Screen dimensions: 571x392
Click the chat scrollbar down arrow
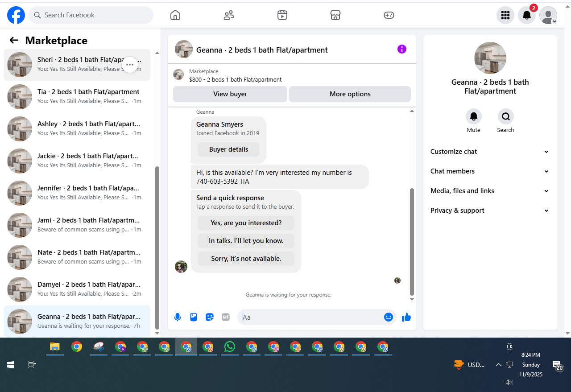[412, 299]
